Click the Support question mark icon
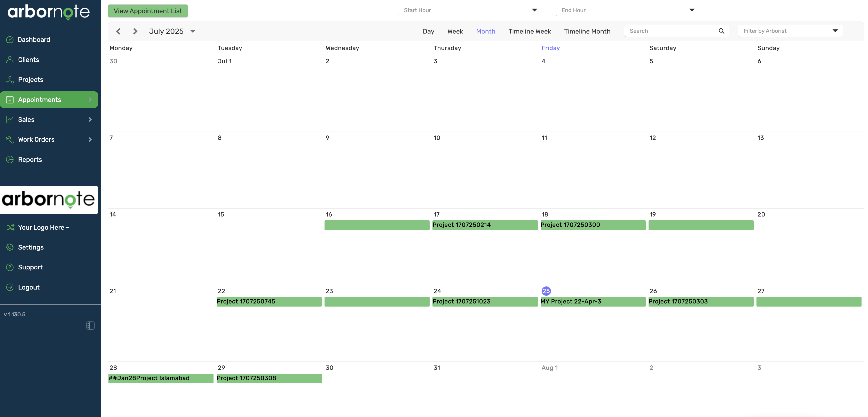Screen dimensions: 868x417 [x=10, y=267]
